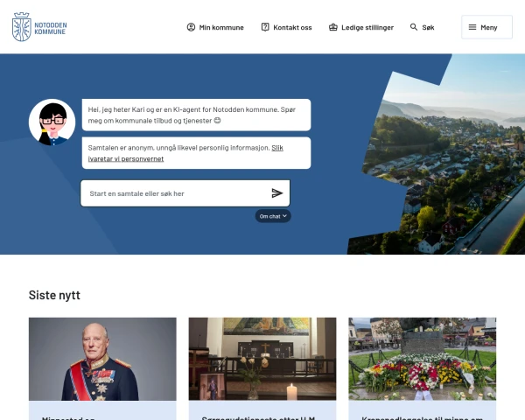
Task: Open the Søk search link
Action: point(423,27)
